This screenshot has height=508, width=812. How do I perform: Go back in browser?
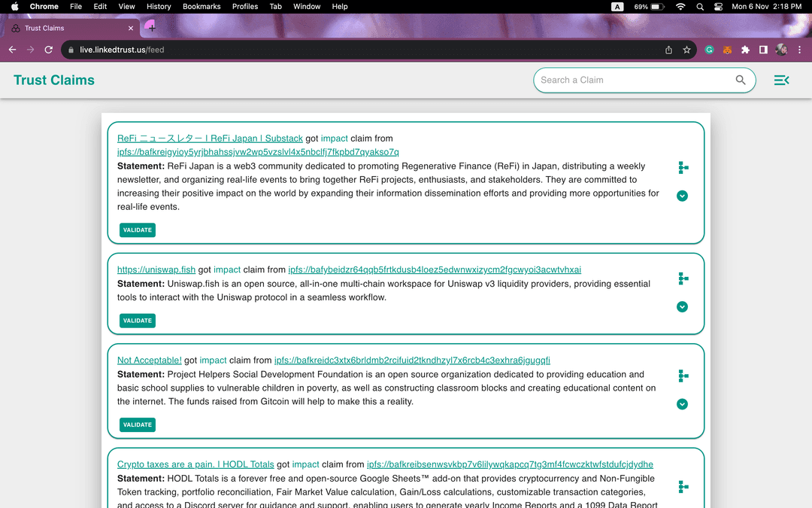(x=13, y=50)
